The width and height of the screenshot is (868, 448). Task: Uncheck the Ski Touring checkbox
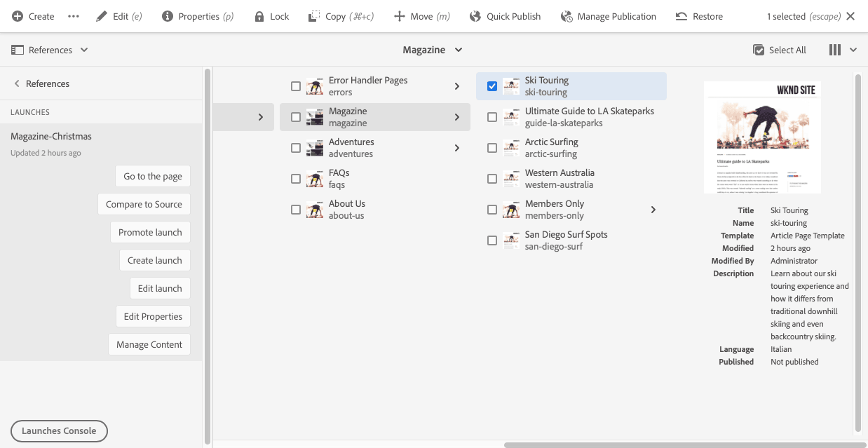[492, 86]
